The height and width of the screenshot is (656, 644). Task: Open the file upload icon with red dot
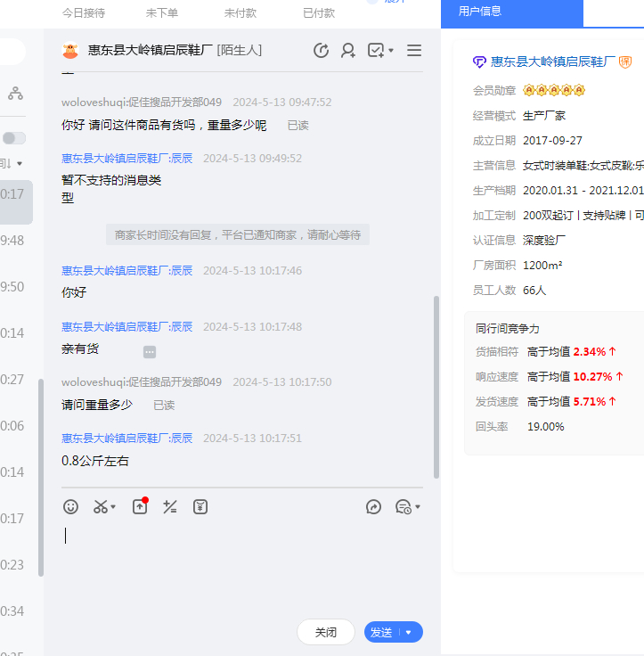pos(140,506)
